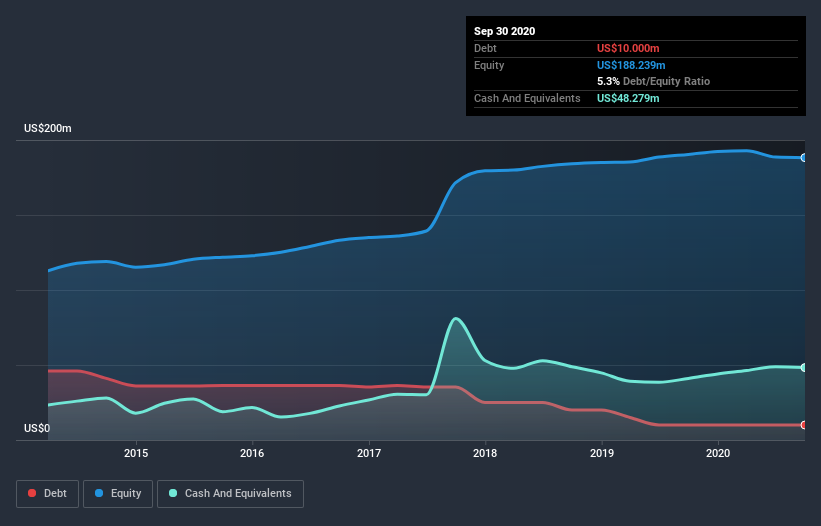The height and width of the screenshot is (526, 821).
Task: Click the US$188.239m equity value
Action: 631,65
